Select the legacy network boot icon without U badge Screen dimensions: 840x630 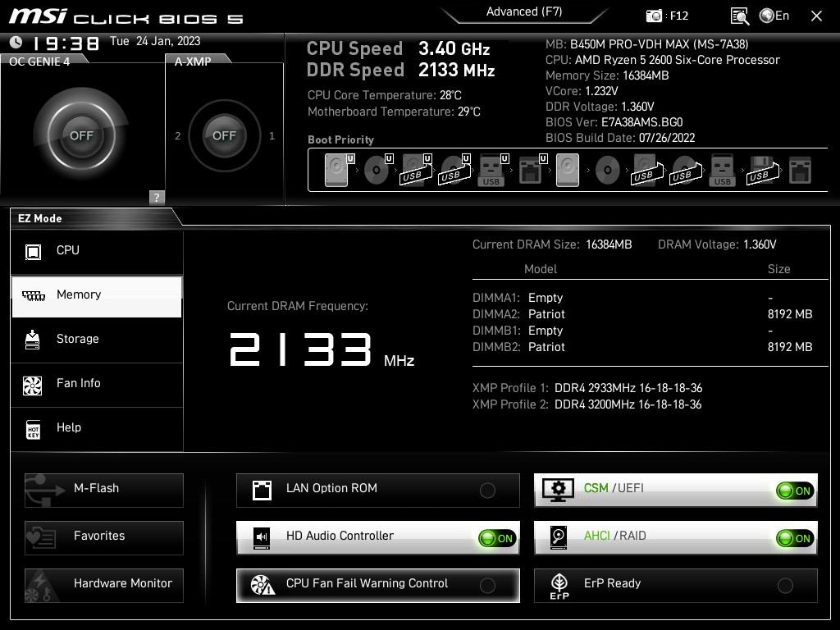tap(801, 170)
